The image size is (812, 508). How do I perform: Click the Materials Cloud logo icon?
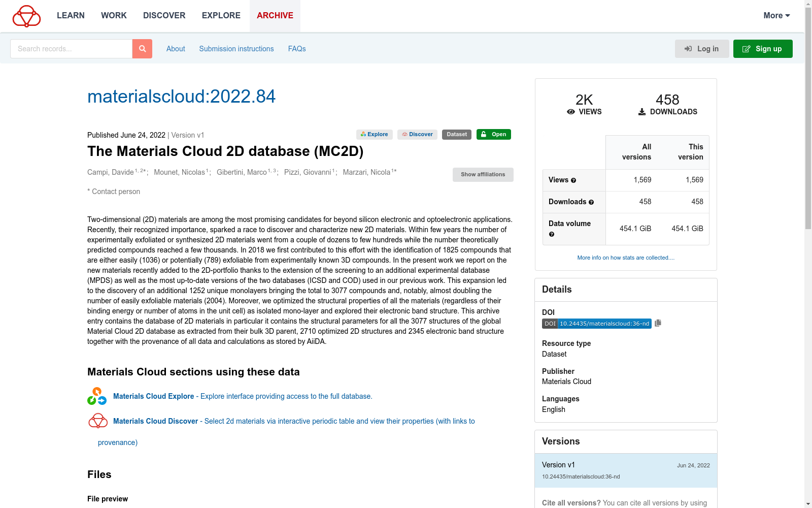[x=26, y=16]
